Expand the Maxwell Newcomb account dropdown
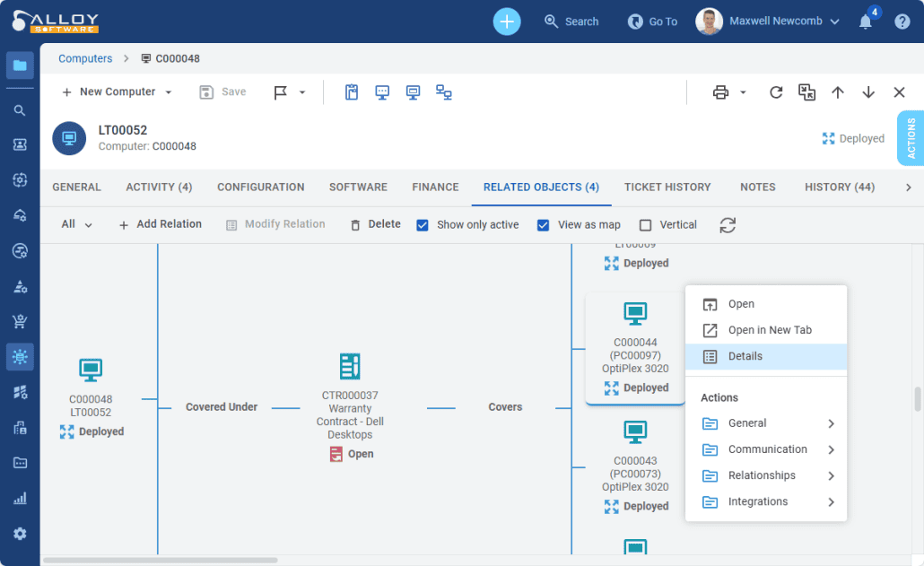 pyautogui.click(x=833, y=21)
